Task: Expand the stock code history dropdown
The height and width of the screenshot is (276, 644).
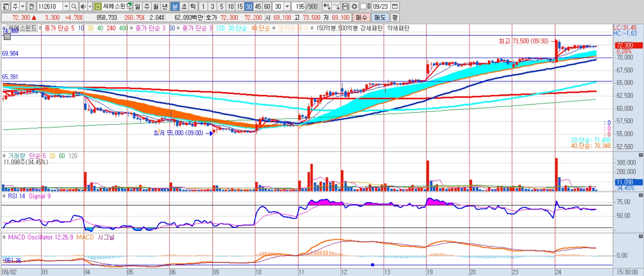Action: click(66, 7)
